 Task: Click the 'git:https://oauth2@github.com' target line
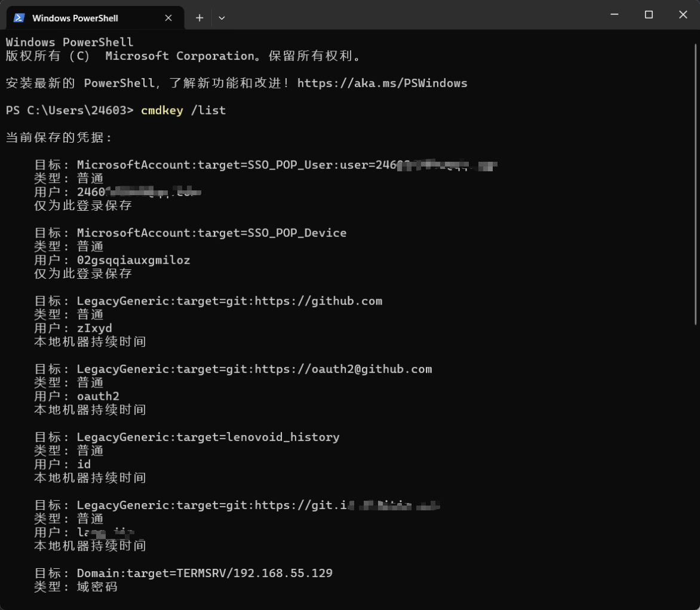(233, 369)
